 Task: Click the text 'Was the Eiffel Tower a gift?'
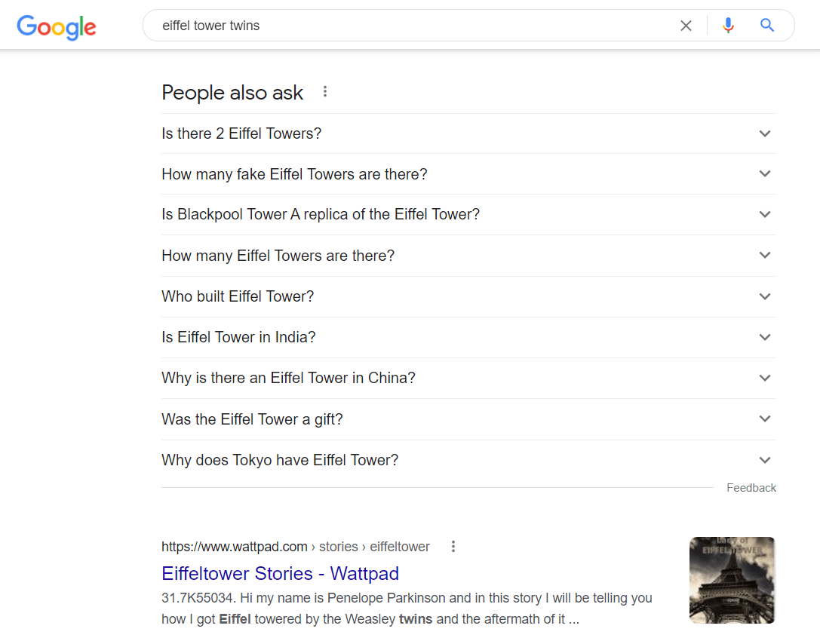[x=252, y=419]
